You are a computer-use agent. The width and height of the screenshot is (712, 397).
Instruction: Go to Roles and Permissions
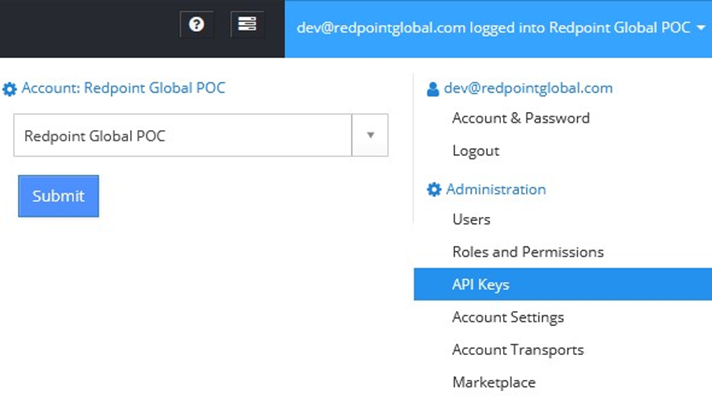pyautogui.click(x=528, y=252)
